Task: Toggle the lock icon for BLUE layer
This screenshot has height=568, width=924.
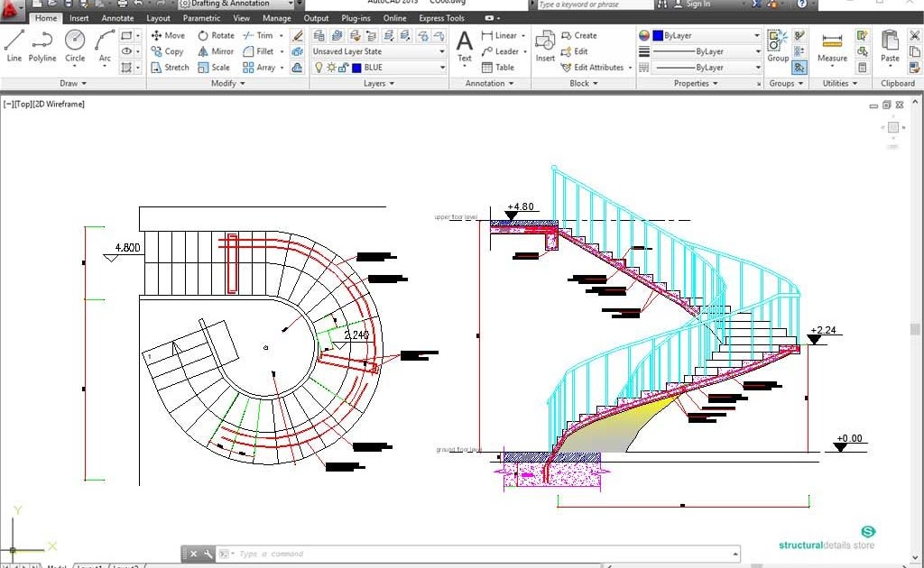Action: point(344,67)
